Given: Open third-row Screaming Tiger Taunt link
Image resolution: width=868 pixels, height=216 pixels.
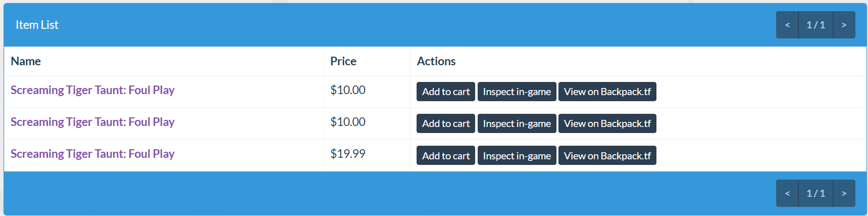Looking at the screenshot, I should (92, 154).
